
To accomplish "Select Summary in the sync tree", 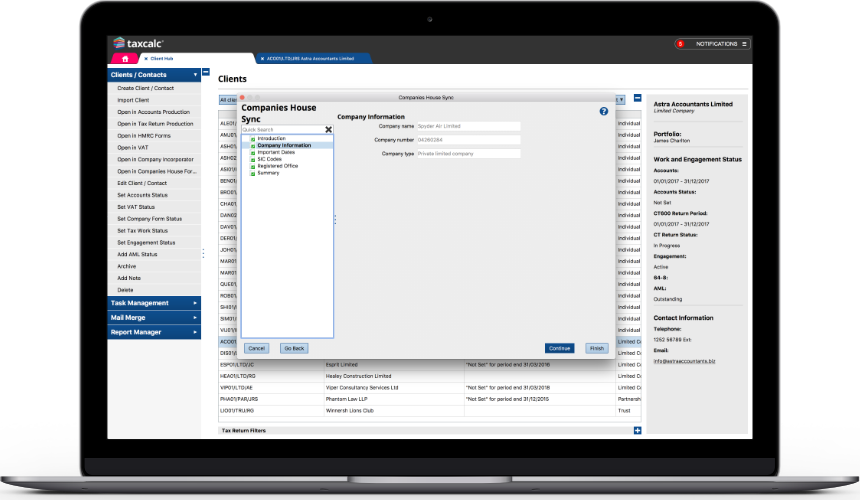I will (268, 173).
